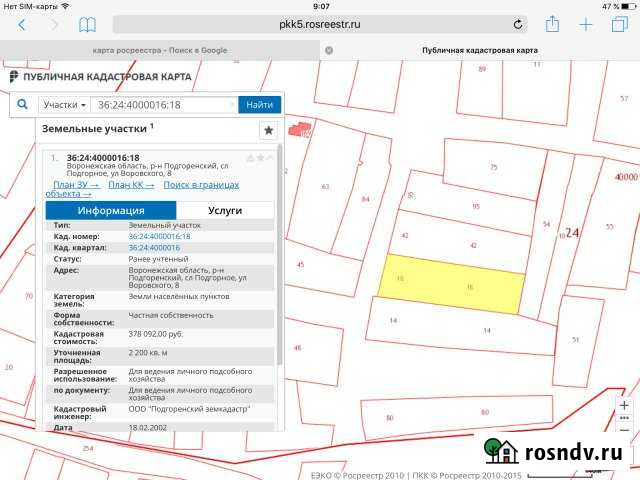Select the Услуги tab
Viewport: 640px width, 480px height.
(225, 211)
